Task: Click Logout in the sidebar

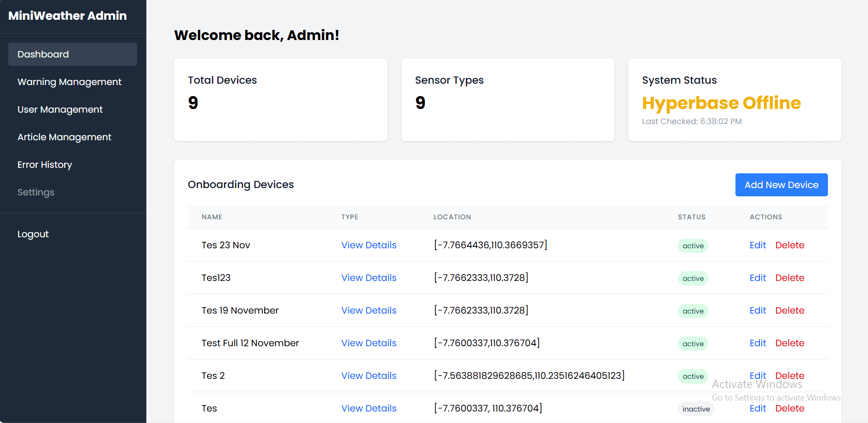Action: [33, 234]
